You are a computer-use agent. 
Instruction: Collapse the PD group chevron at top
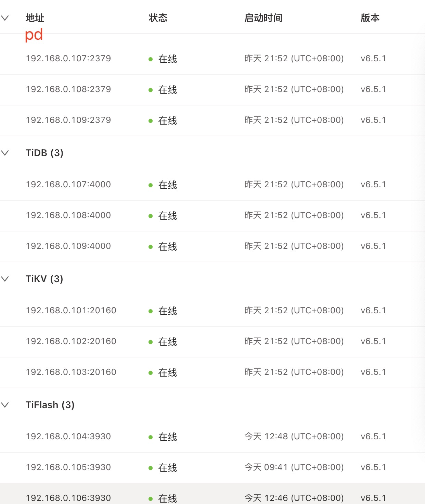tap(5, 18)
